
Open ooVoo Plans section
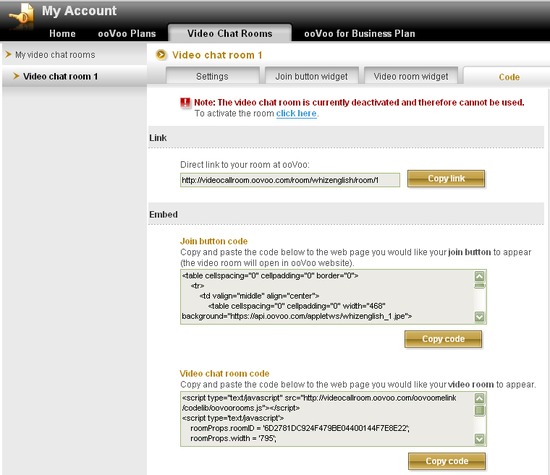[x=127, y=34]
